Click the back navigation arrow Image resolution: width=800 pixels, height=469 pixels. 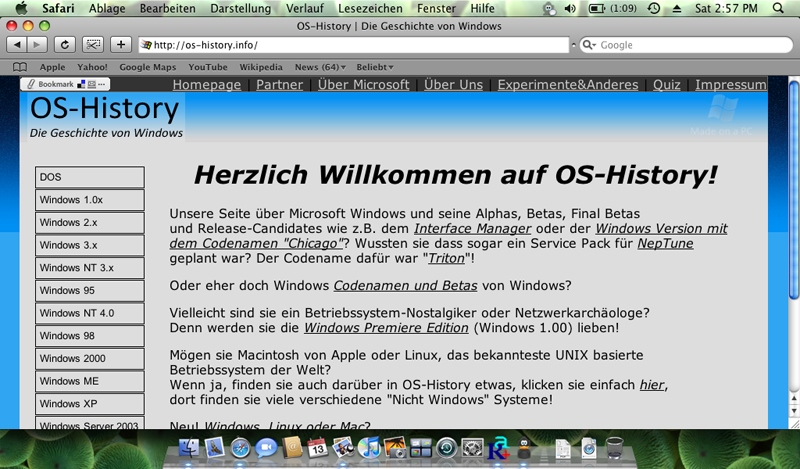18,45
